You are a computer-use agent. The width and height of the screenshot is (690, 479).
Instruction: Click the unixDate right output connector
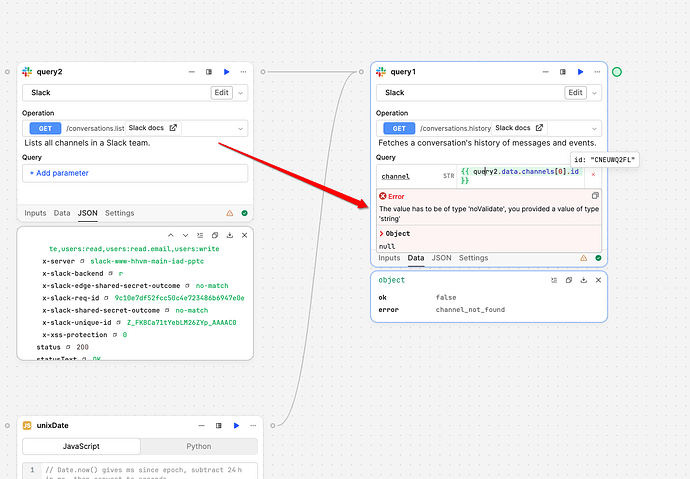[x=273, y=425]
